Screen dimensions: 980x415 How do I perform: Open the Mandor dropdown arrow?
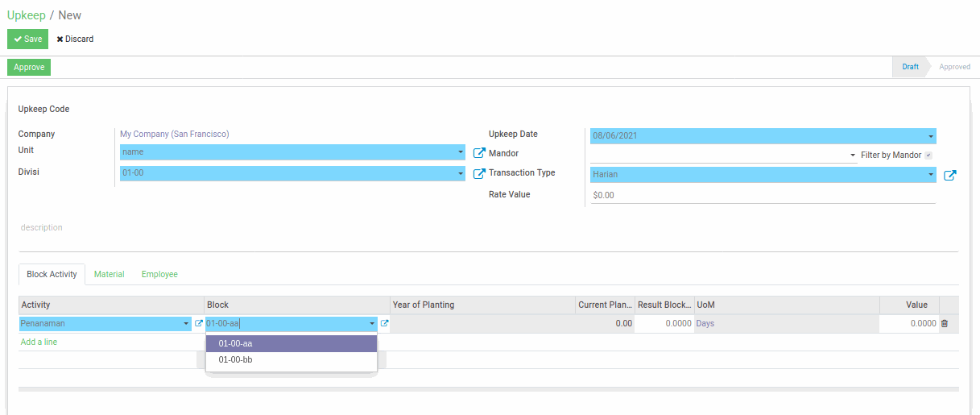[x=853, y=156]
